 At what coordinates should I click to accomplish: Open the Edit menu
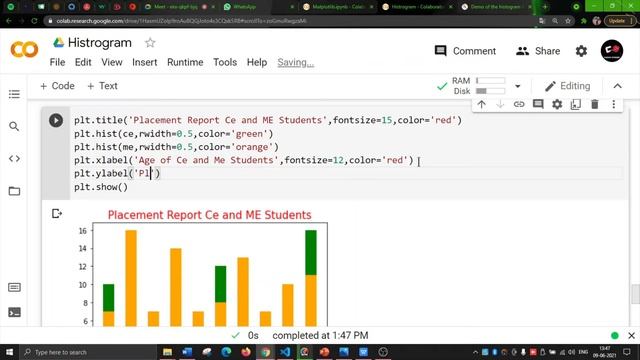tap(83, 62)
